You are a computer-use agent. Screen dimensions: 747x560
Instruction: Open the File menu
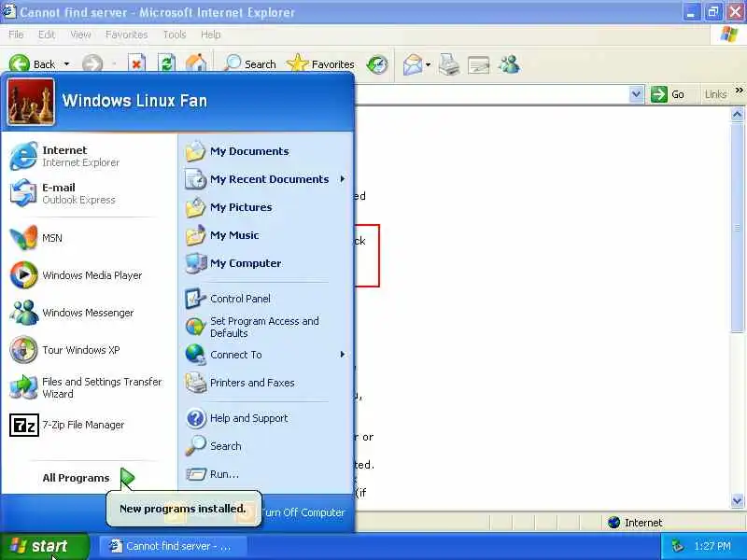[16, 35]
